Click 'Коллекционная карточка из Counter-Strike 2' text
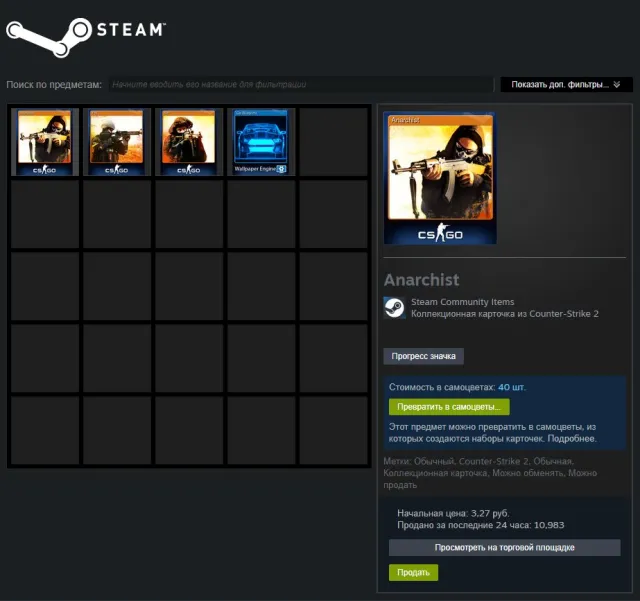Viewport: 640px width, 601px height. tap(504, 314)
